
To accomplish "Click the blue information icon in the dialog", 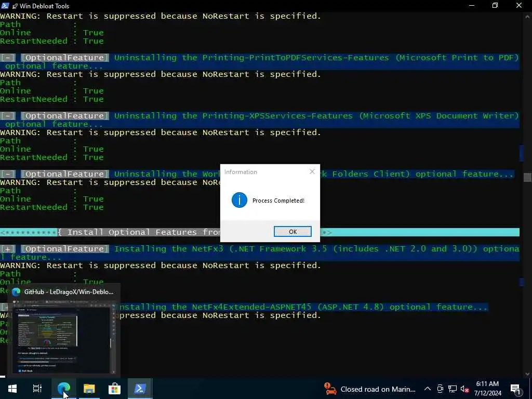I will [x=239, y=200].
